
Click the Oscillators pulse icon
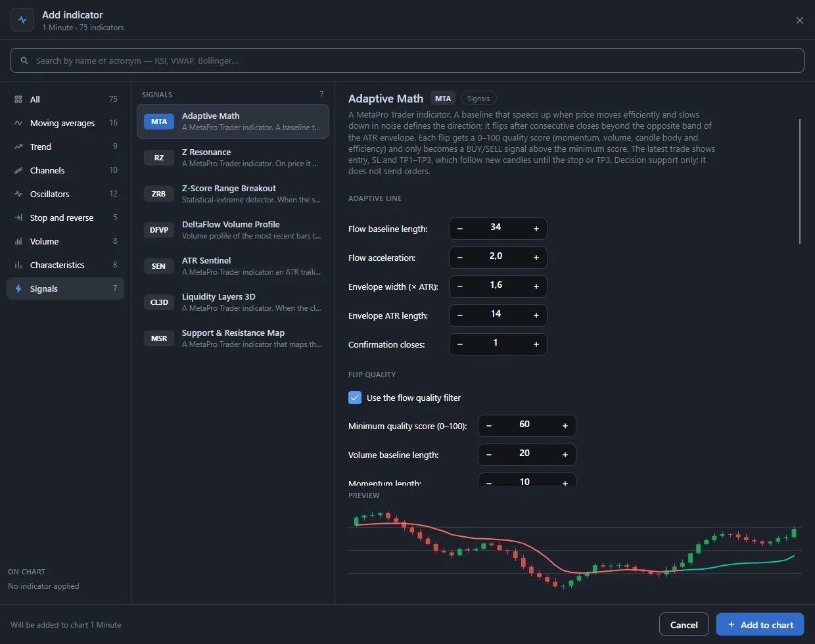[18, 194]
